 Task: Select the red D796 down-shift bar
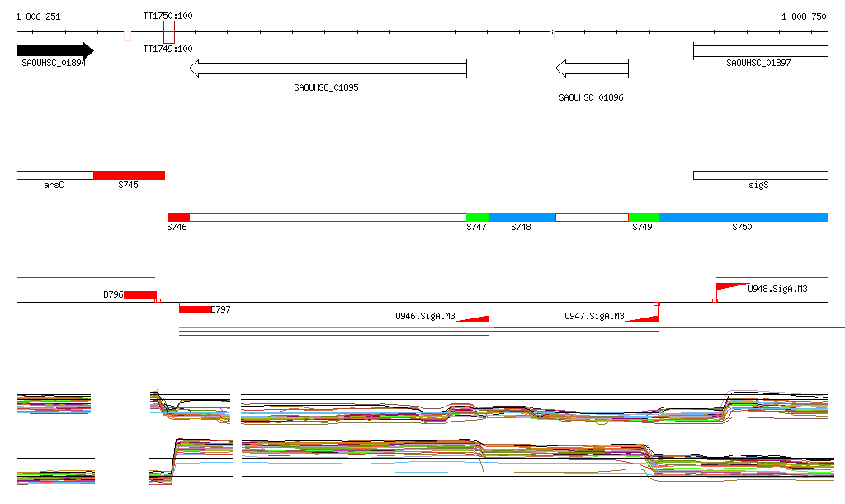click(140, 294)
